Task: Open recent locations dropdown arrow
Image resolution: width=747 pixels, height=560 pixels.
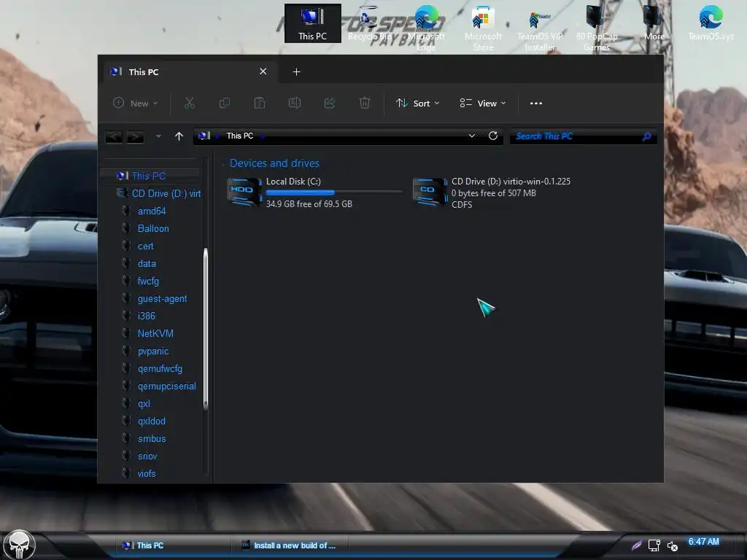Action: [158, 136]
